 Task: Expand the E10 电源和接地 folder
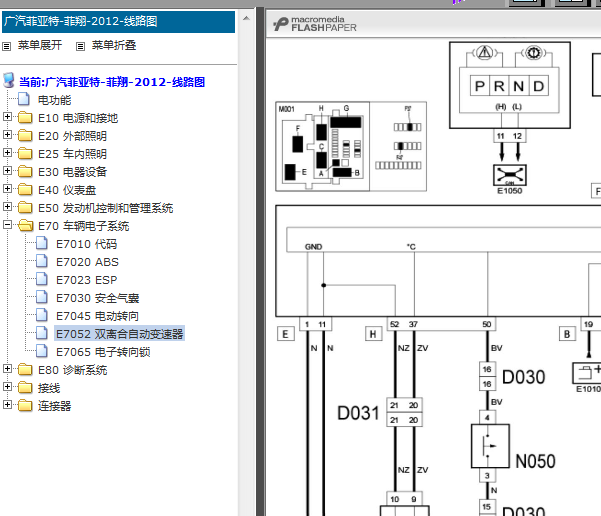click(x=7, y=117)
